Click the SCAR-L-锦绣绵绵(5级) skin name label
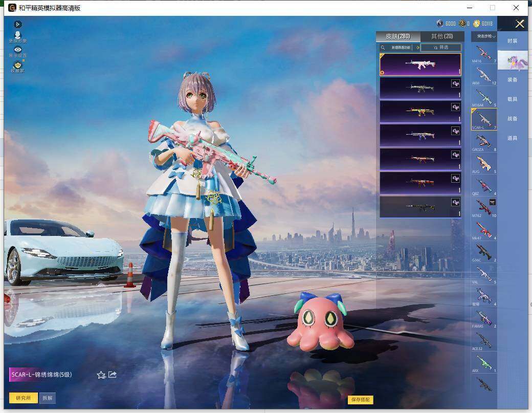 click(42, 375)
